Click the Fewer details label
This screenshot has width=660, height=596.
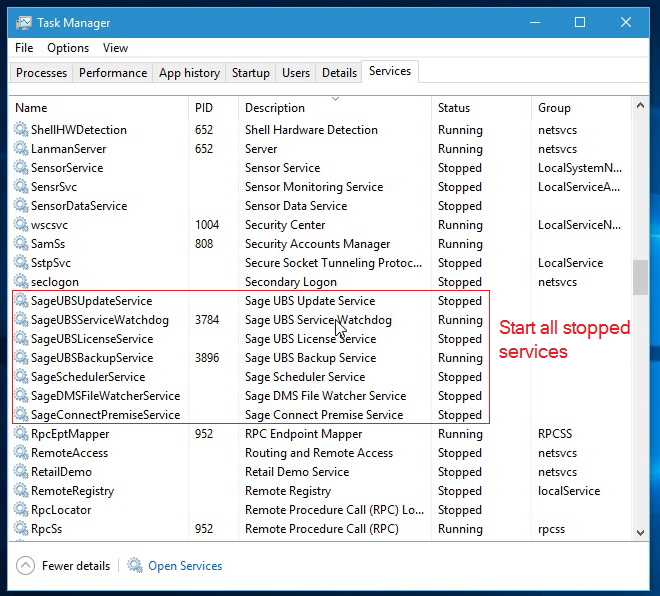pyautogui.click(x=76, y=566)
